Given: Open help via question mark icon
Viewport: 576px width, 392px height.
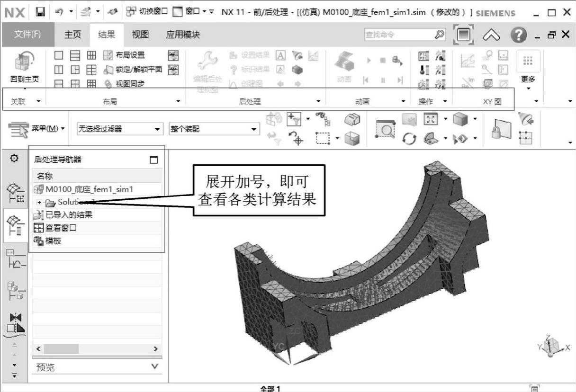Looking at the screenshot, I should tap(518, 35).
